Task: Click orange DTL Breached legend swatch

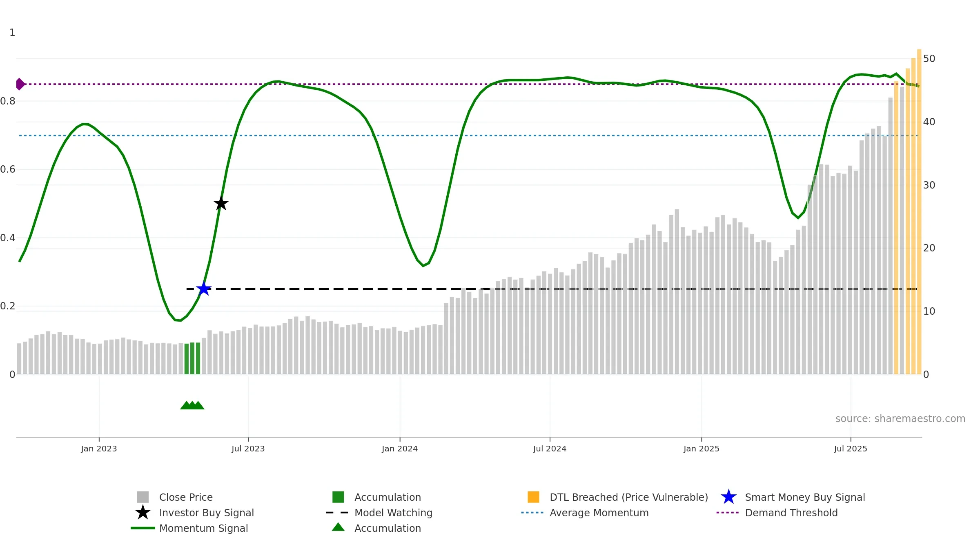Action: 533,497
